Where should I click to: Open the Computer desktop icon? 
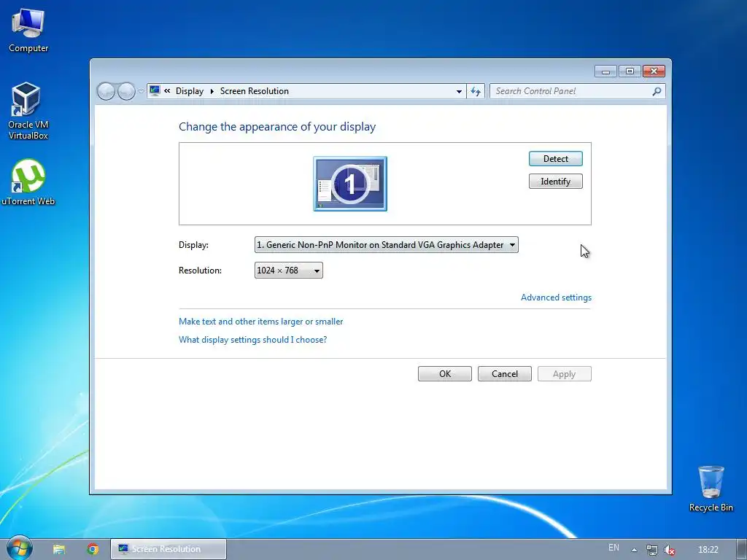point(28,31)
